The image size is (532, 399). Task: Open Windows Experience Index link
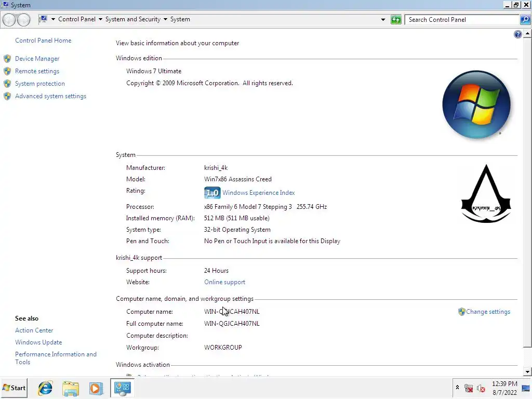click(x=259, y=193)
